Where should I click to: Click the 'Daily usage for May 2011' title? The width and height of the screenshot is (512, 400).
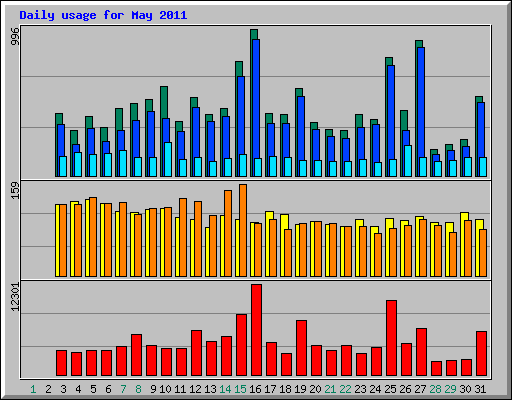click(103, 15)
